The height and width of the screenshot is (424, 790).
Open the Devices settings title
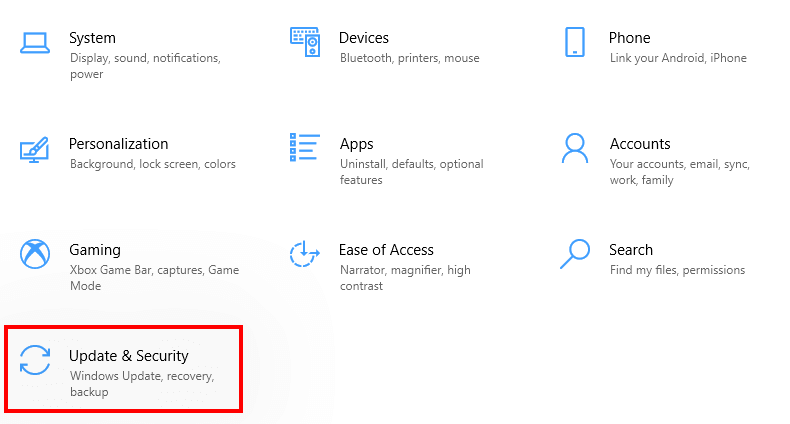[364, 38]
